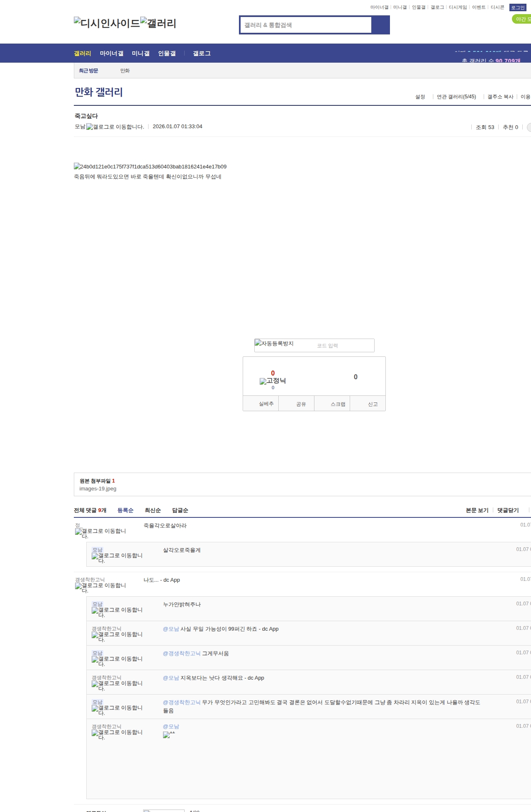Toggle 야간 모드 night mode

click(522, 19)
